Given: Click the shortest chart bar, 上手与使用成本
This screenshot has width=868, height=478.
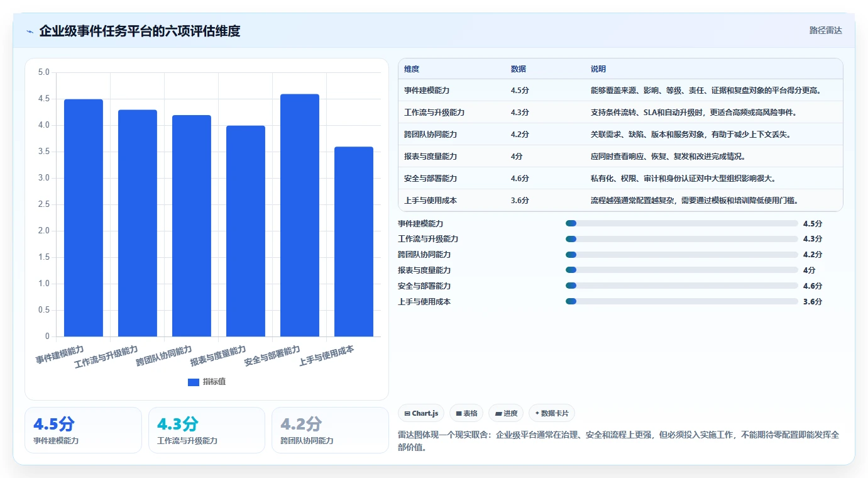Looking at the screenshot, I should pyautogui.click(x=354, y=242).
